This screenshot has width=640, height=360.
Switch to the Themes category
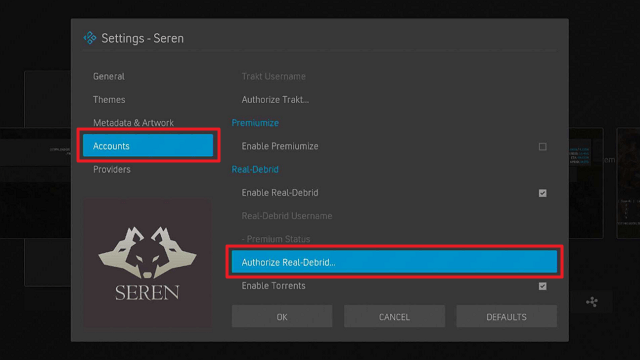coord(148,100)
